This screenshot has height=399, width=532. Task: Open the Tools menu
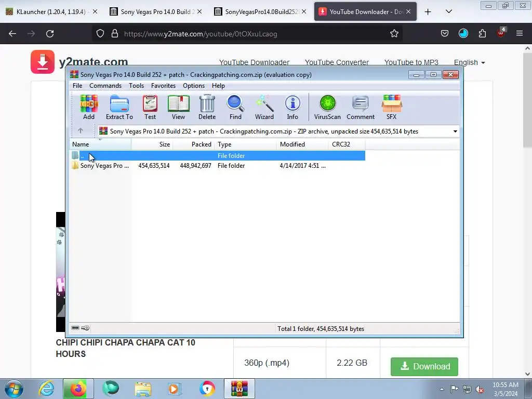(137, 86)
